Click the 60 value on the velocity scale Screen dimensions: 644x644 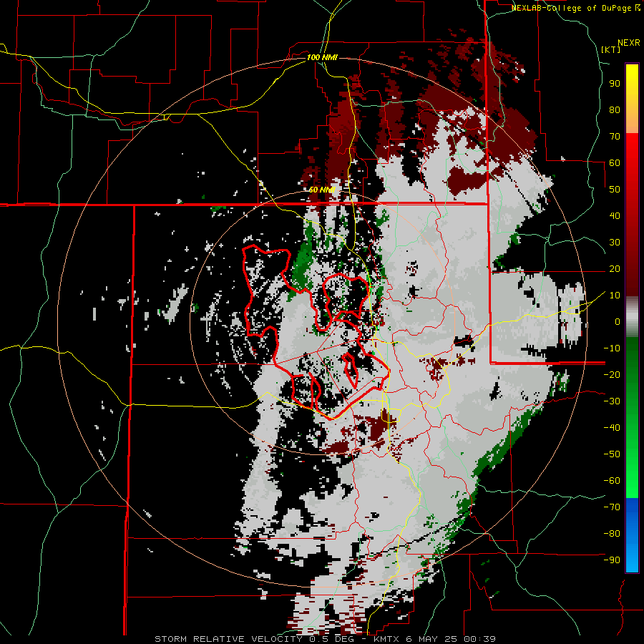615,162
